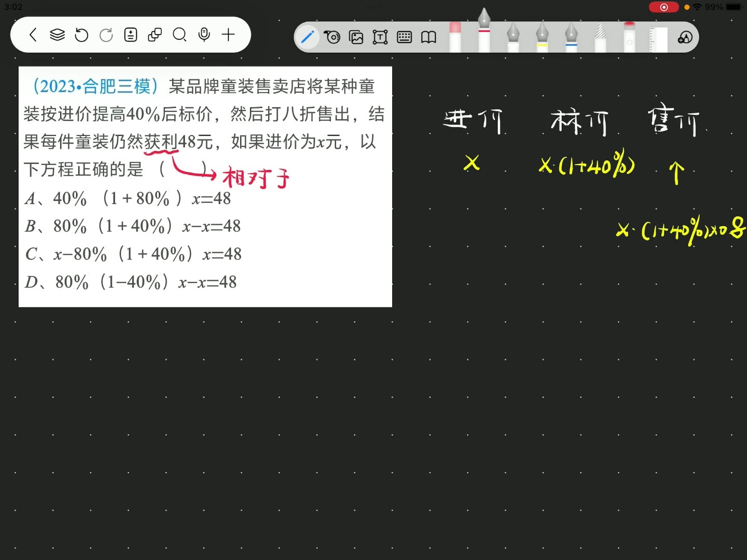
Task: Insert an image with picture icon
Action: [x=356, y=37]
